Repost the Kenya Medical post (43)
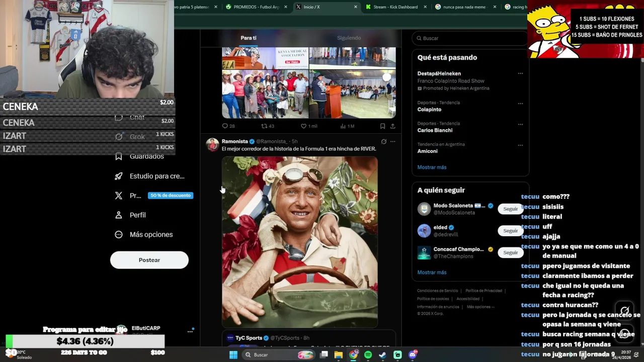Screen dimensions: 644x362 [264, 126]
